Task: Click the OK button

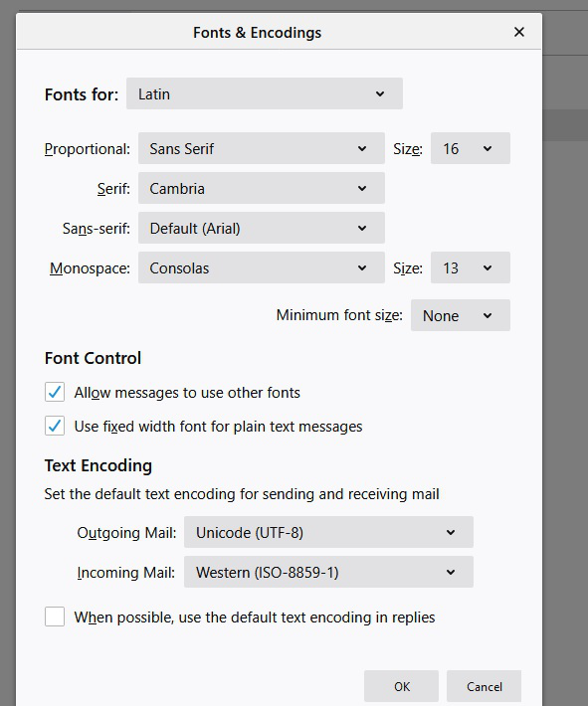Action: pyautogui.click(x=402, y=686)
